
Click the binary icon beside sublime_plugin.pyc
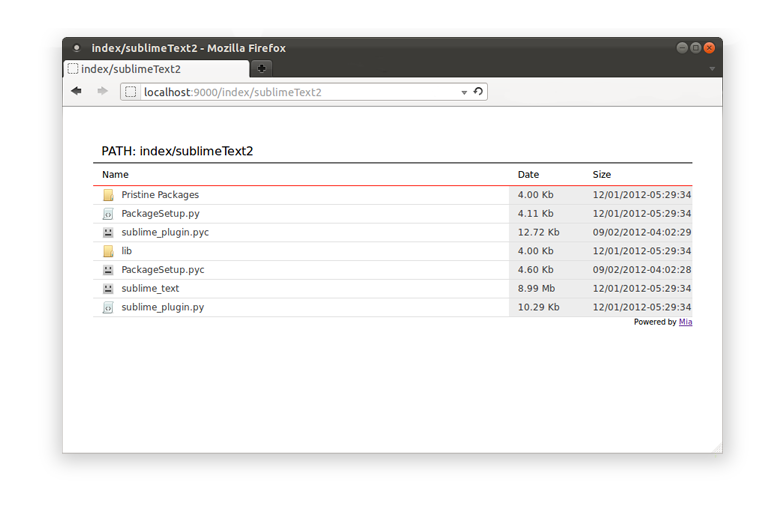108,232
